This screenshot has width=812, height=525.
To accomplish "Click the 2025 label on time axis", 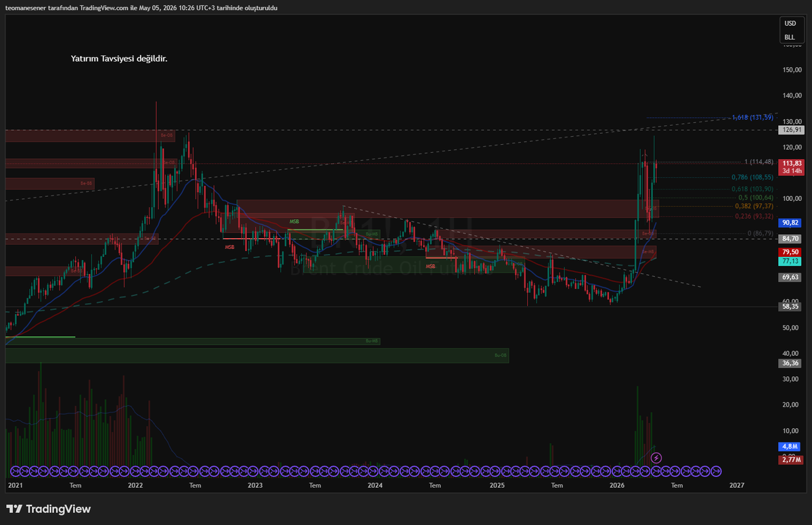I will tap(497, 485).
